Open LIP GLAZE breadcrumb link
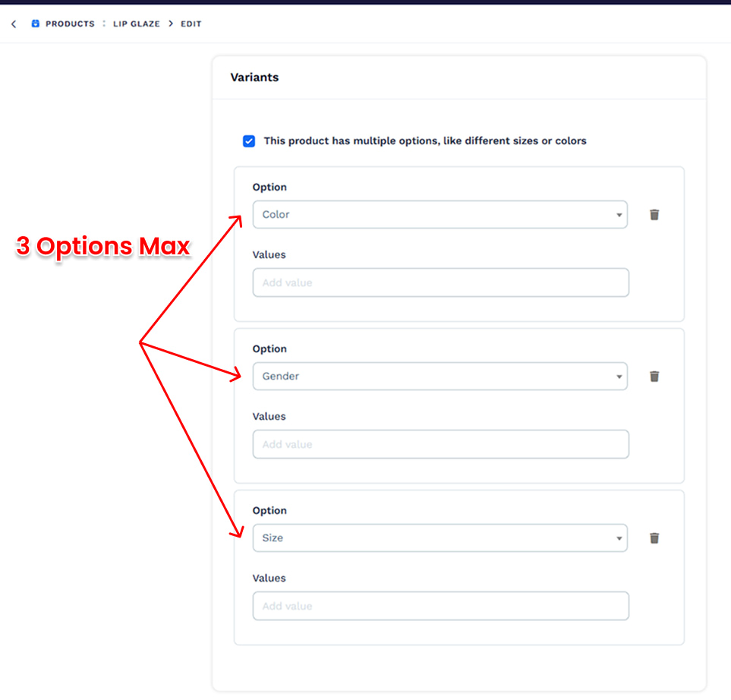Viewport: 731px width, 700px height. pyautogui.click(x=136, y=24)
